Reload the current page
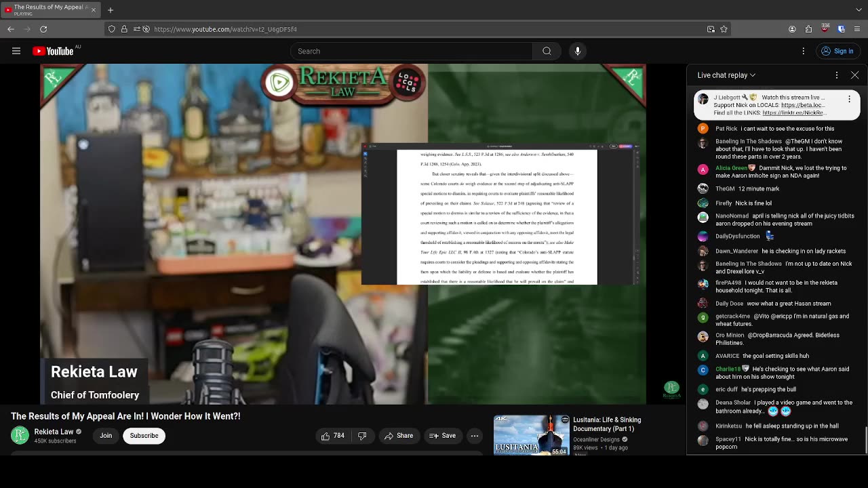 [43, 29]
